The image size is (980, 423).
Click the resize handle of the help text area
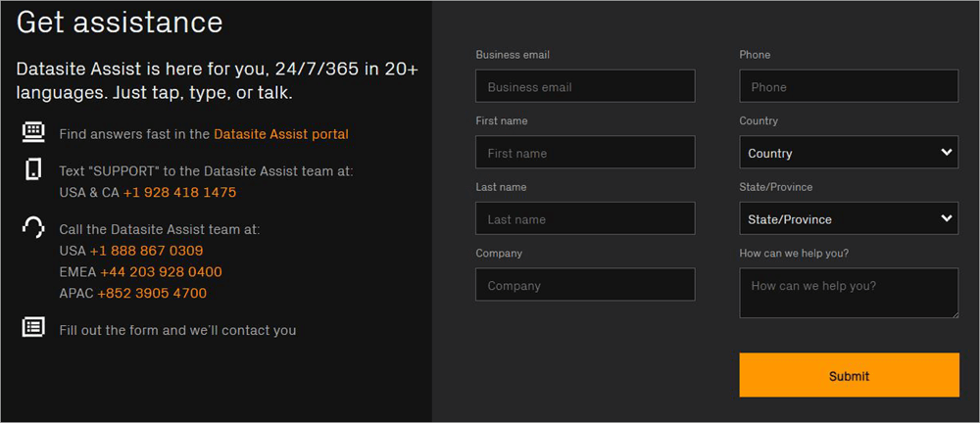pos(954,313)
